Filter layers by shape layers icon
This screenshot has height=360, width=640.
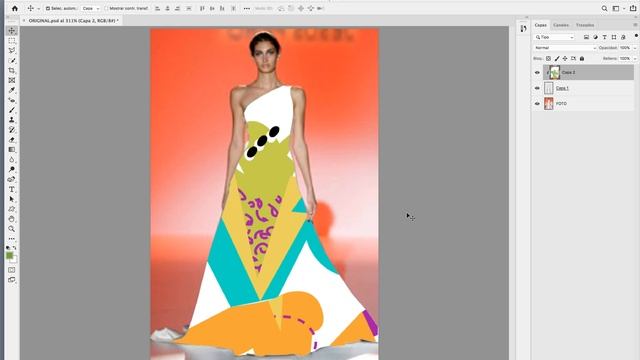(x=614, y=37)
